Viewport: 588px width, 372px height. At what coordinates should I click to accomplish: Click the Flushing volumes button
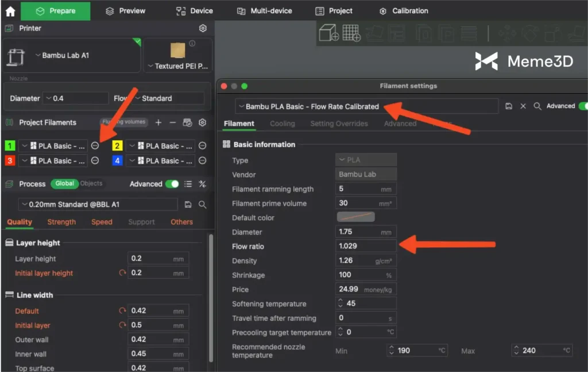(x=124, y=122)
